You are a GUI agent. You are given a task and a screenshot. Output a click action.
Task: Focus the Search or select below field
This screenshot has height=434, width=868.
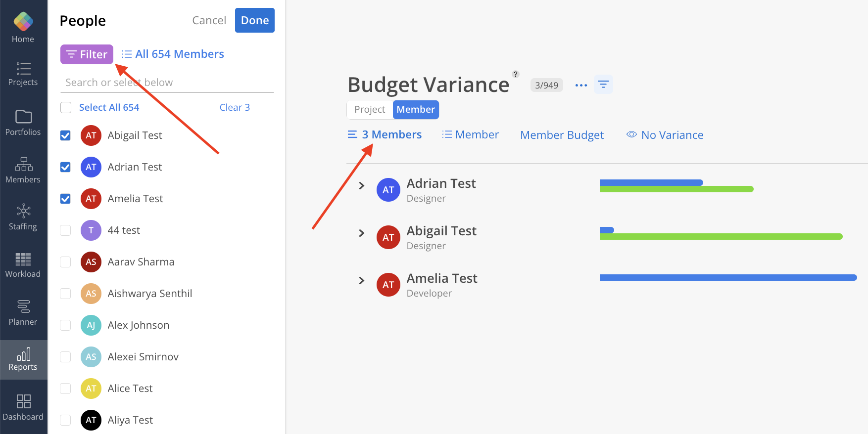[x=167, y=83]
